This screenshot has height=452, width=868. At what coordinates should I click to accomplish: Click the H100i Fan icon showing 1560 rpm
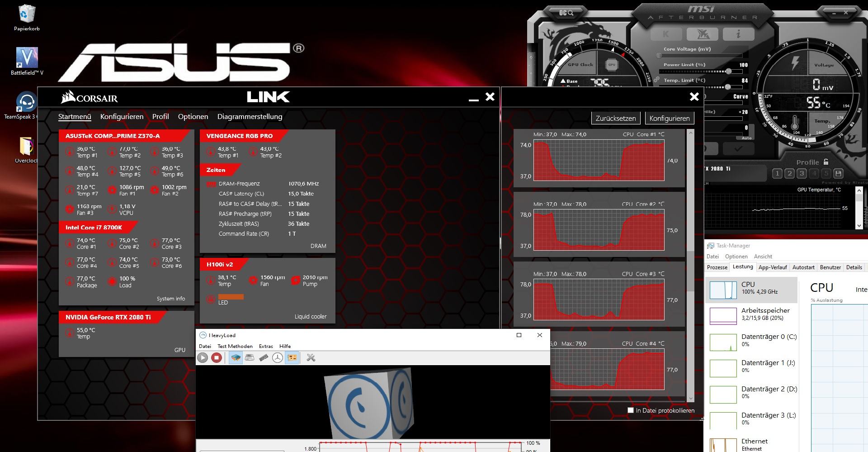click(x=253, y=281)
